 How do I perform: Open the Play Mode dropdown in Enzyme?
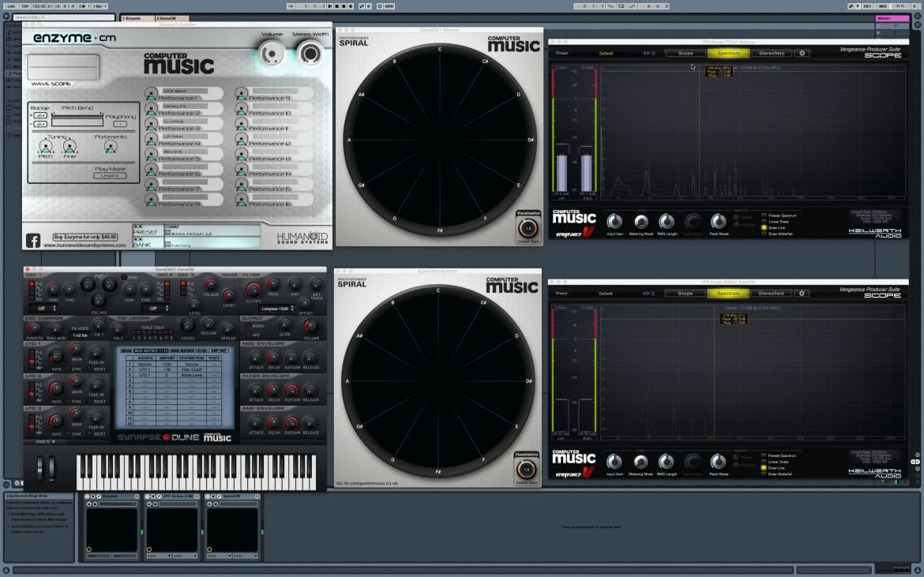[111, 175]
